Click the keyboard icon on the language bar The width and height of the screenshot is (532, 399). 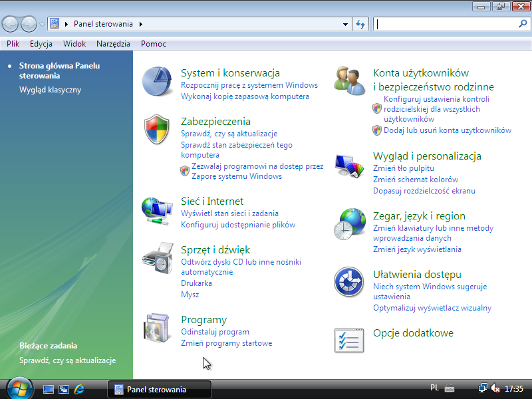pos(450,388)
